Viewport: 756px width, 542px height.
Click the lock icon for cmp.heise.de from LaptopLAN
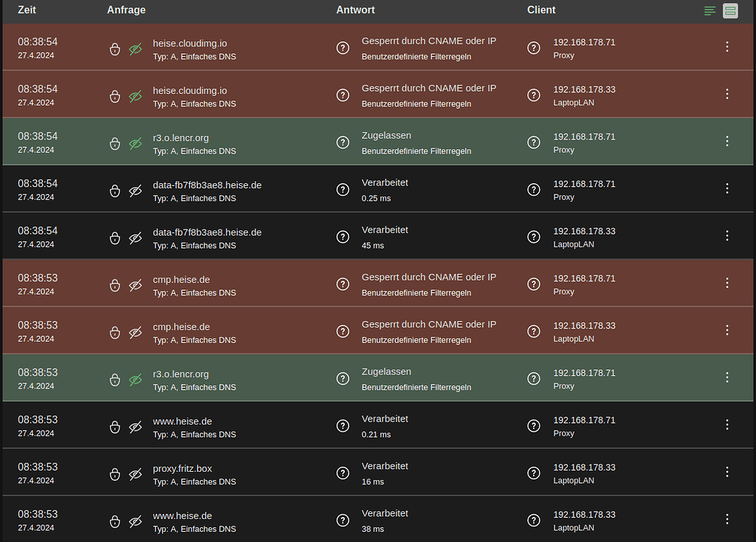[x=114, y=332]
